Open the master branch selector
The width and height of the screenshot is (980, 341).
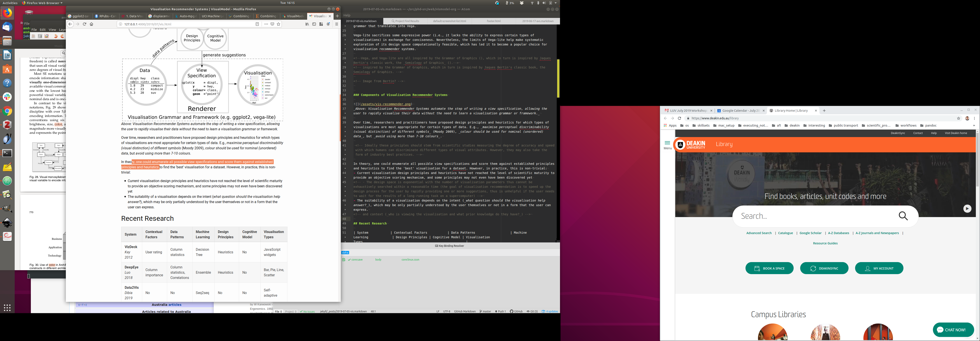[485, 311]
